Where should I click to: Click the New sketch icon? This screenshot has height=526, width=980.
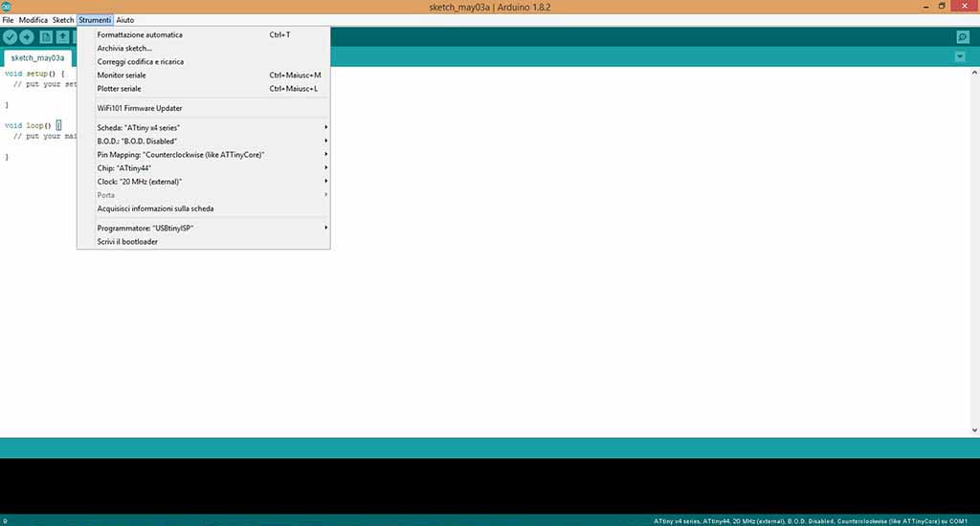pyautogui.click(x=46, y=37)
